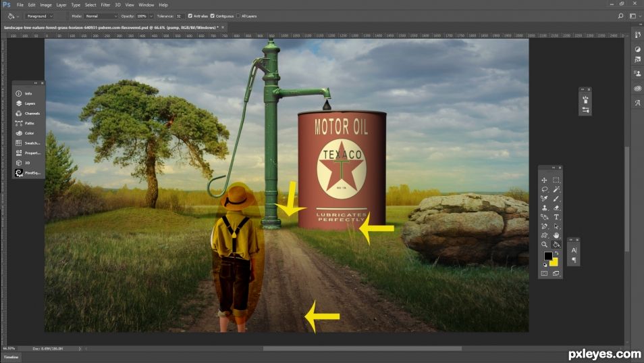Click the Tolerance value field

pos(180,16)
